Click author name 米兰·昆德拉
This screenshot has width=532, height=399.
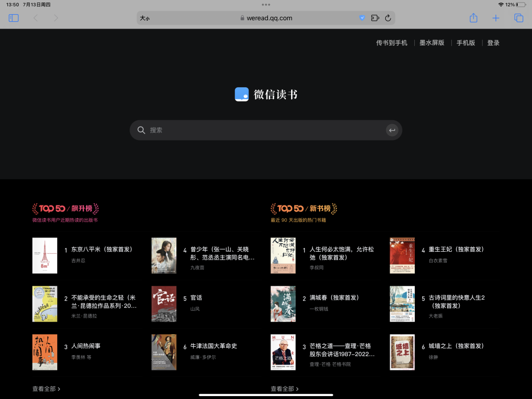pyautogui.click(x=84, y=316)
